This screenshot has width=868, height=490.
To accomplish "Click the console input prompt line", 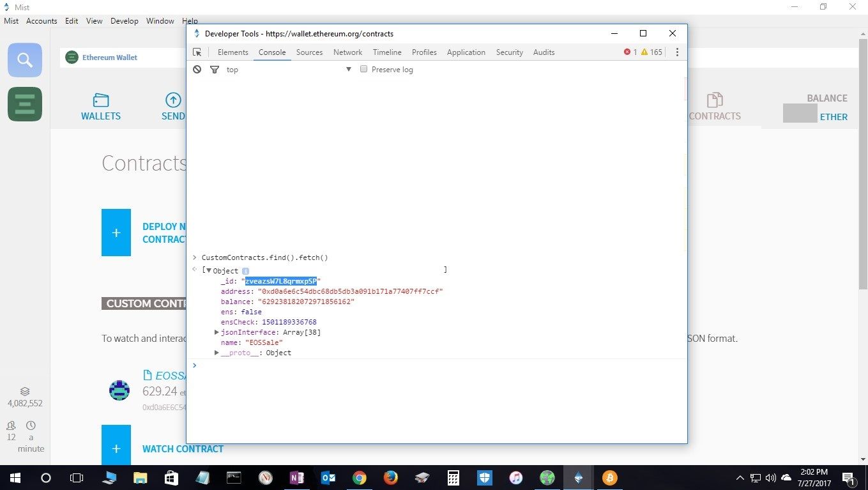I will coord(436,365).
